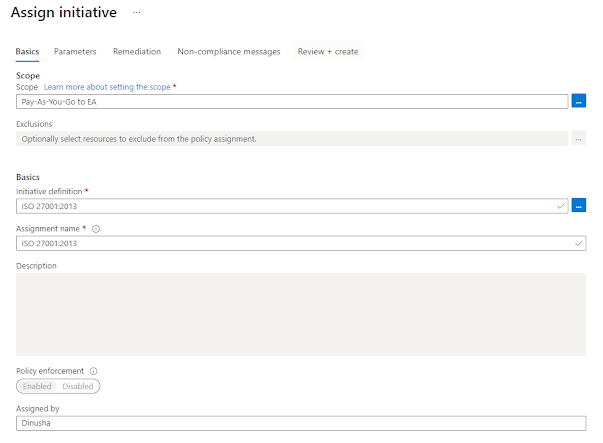The image size is (603, 443).
Task: Select the Review + create tab
Action: (x=328, y=51)
